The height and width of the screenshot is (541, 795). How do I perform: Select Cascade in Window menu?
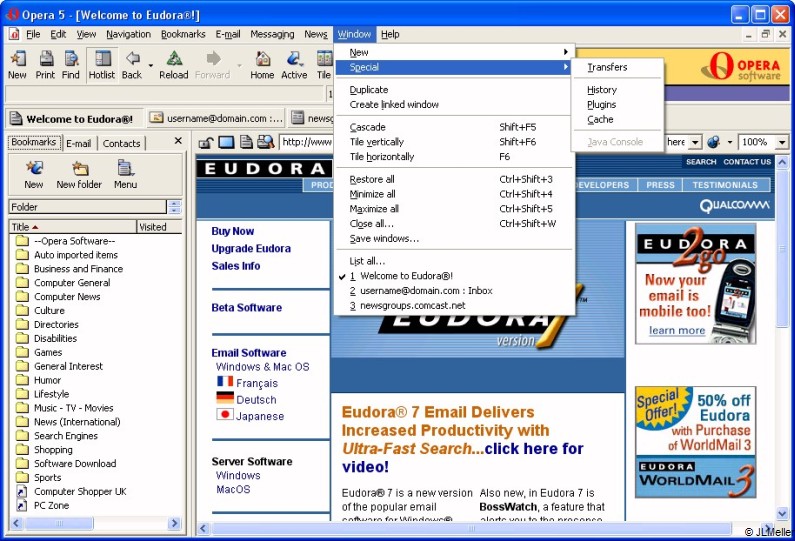(x=454, y=127)
